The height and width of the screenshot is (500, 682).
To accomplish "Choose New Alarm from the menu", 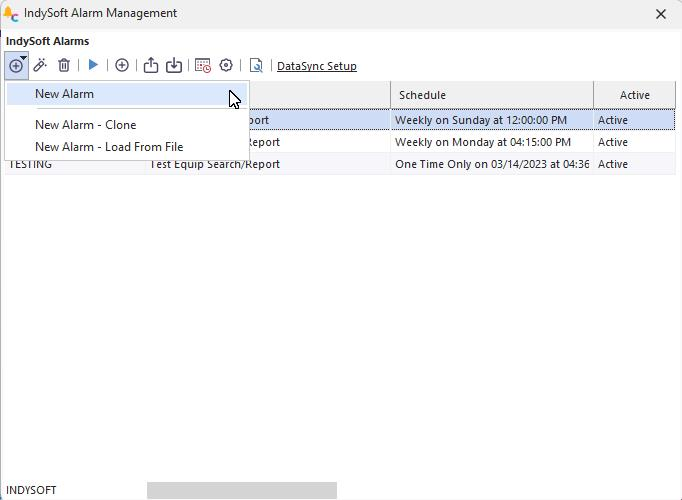I will [x=64, y=94].
